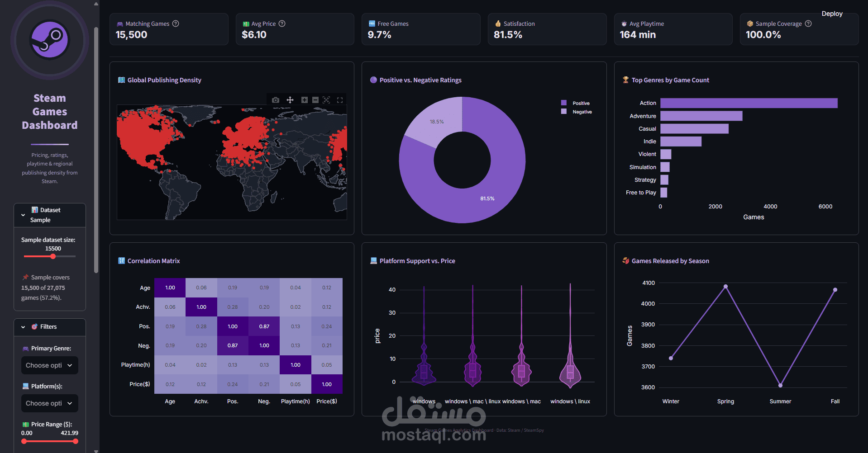This screenshot has height=453, width=868.
Task: Click the '9.7%' Free Games metric value
Action: tap(379, 35)
